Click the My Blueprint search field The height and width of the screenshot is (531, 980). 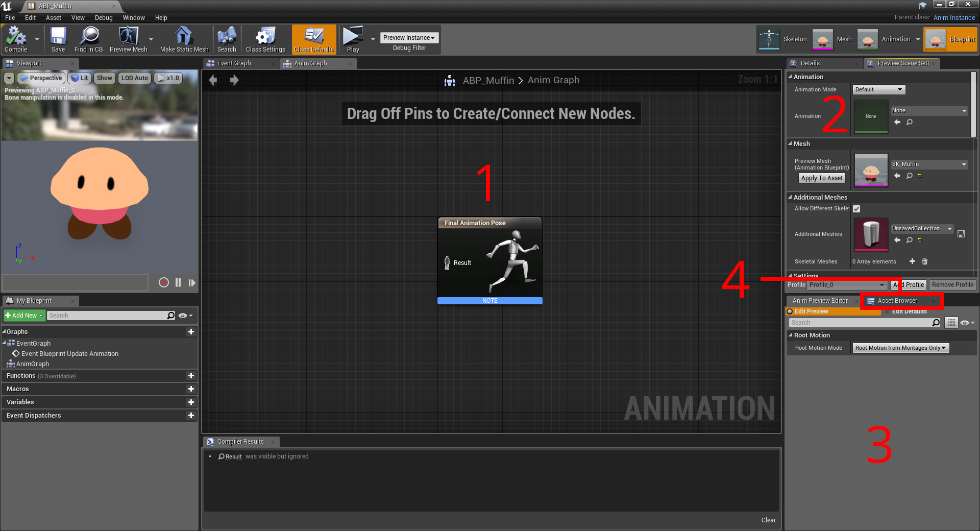111,316
